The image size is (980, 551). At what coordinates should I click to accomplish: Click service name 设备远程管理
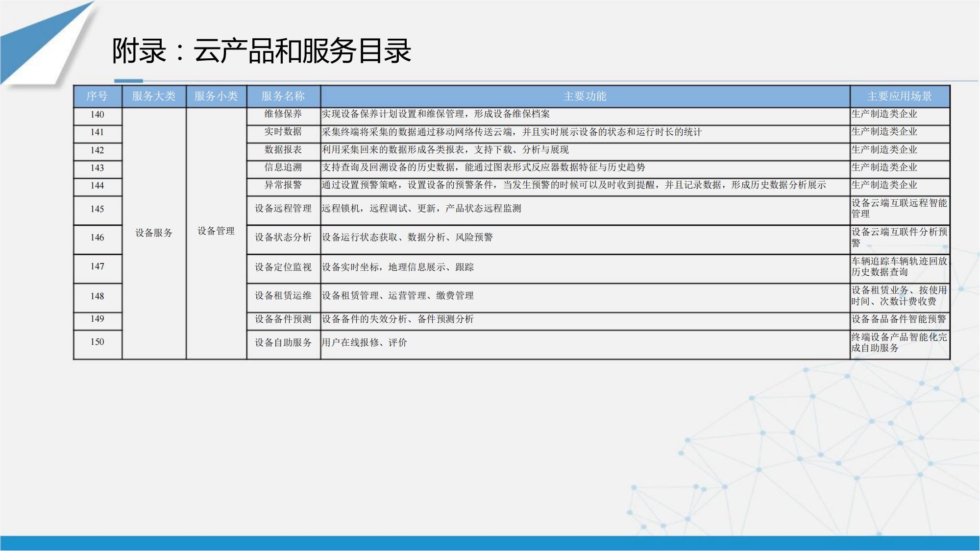[283, 209]
